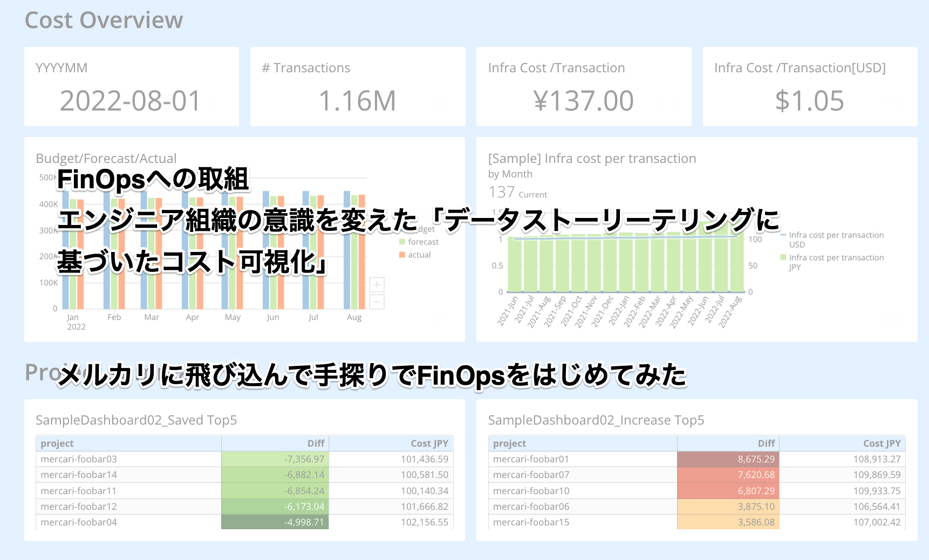Screen dimensions: 929x560
Task: Select row mercari-foobar06
Action: tap(697, 507)
